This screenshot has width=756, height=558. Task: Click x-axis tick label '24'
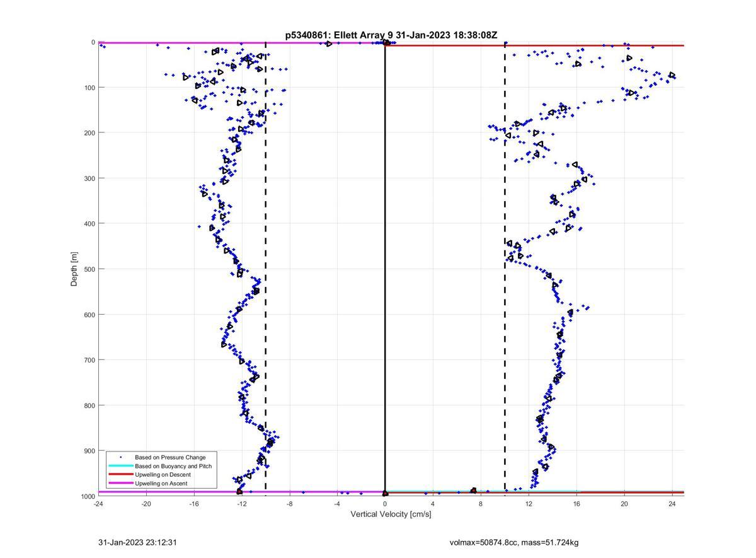pyautogui.click(x=672, y=504)
